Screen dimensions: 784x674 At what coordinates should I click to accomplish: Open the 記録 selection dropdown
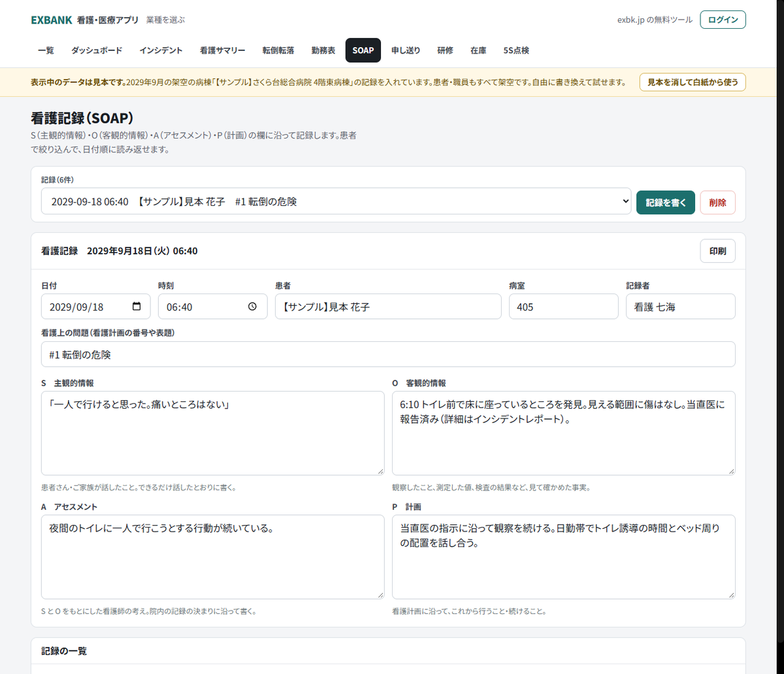click(x=336, y=202)
